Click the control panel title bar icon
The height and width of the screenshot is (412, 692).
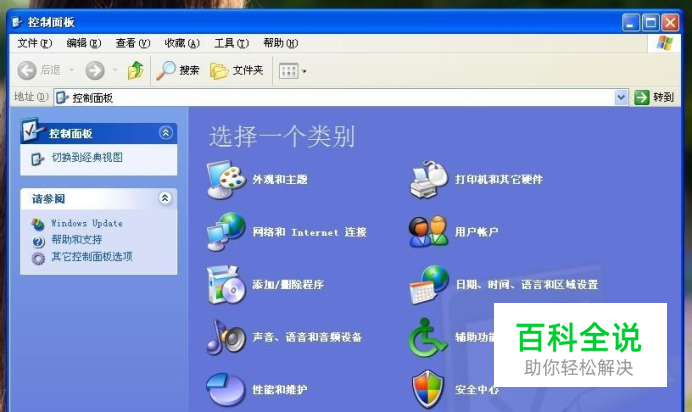point(17,22)
